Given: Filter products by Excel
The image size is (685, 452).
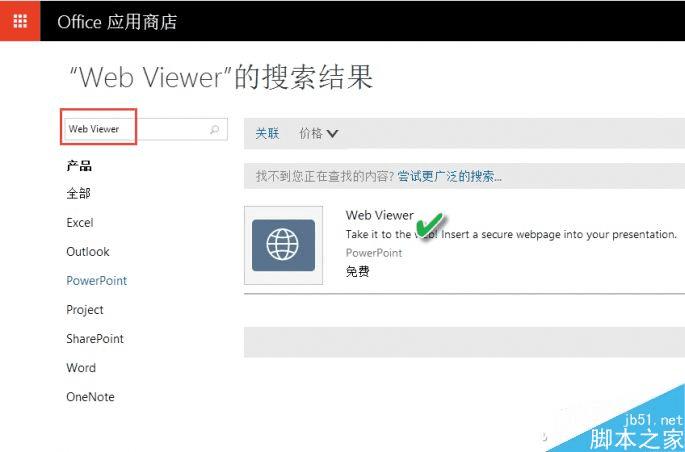Looking at the screenshot, I should [x=80, y=222].
